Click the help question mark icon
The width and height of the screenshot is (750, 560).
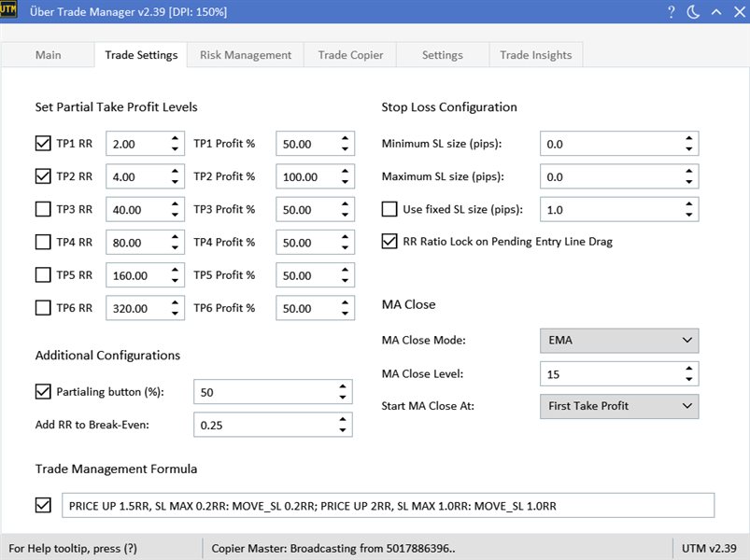pos(671,12)
